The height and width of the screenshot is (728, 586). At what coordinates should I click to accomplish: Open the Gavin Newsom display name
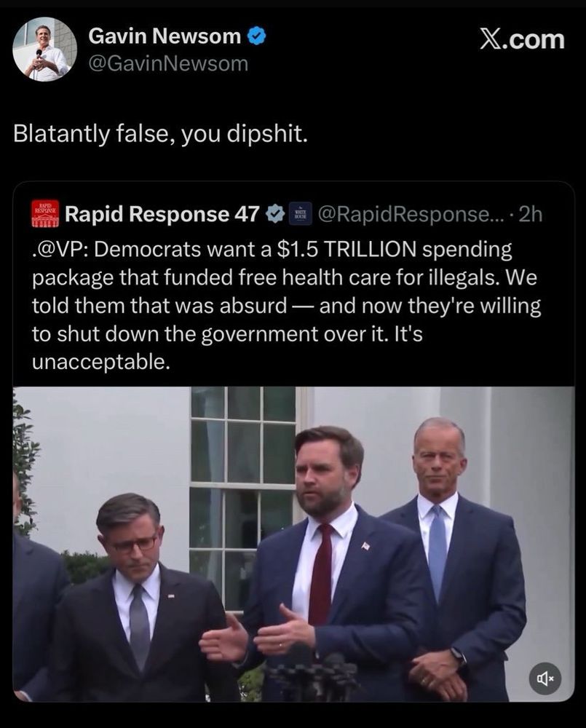165,36
